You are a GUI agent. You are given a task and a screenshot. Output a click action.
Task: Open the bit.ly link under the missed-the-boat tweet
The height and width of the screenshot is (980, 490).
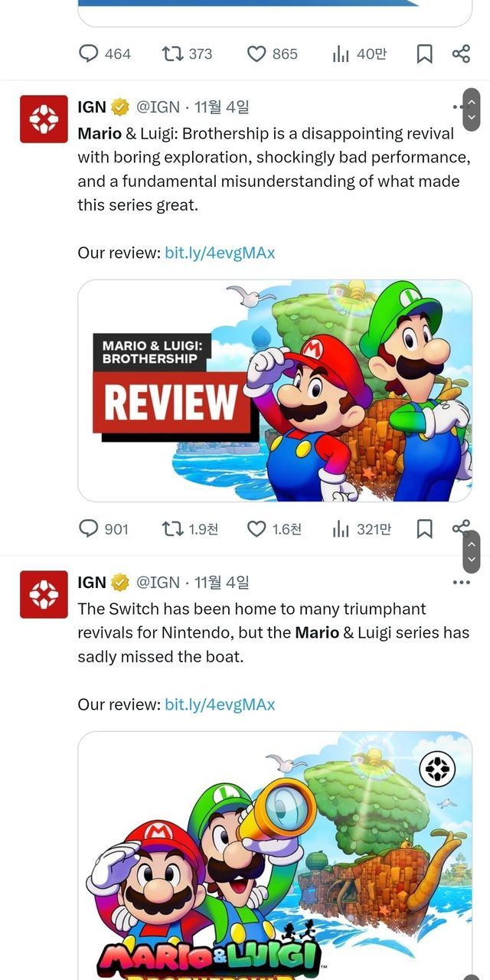220,704
